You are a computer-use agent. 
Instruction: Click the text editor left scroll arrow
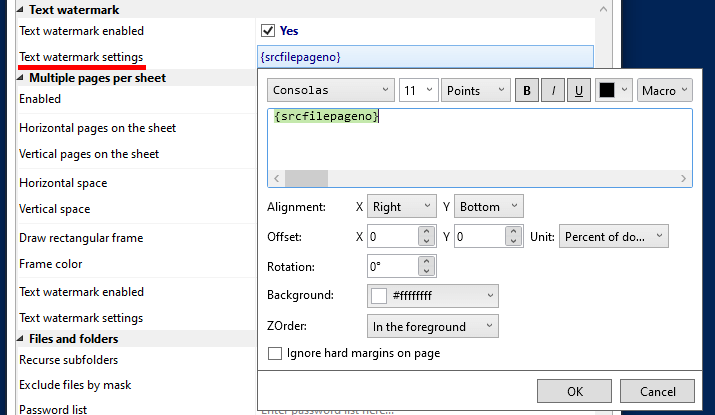[x=276, y=178]
